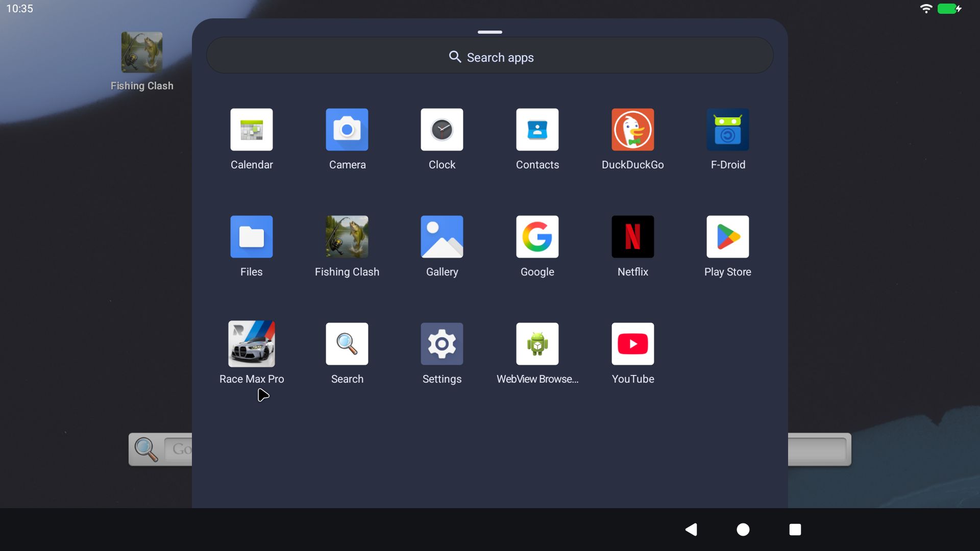Launch Fishing Clash from the app drawer
Image resolution: width=980 pixels, height=551 pixels.
[x=347, y=237]
